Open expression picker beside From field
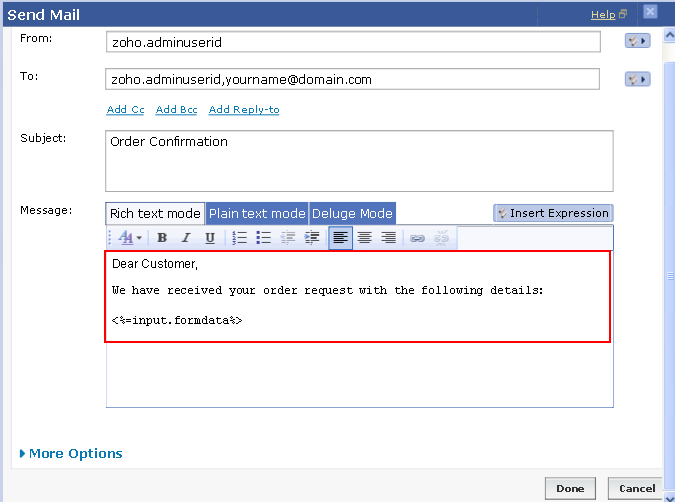675x502 pixels. 637,41
